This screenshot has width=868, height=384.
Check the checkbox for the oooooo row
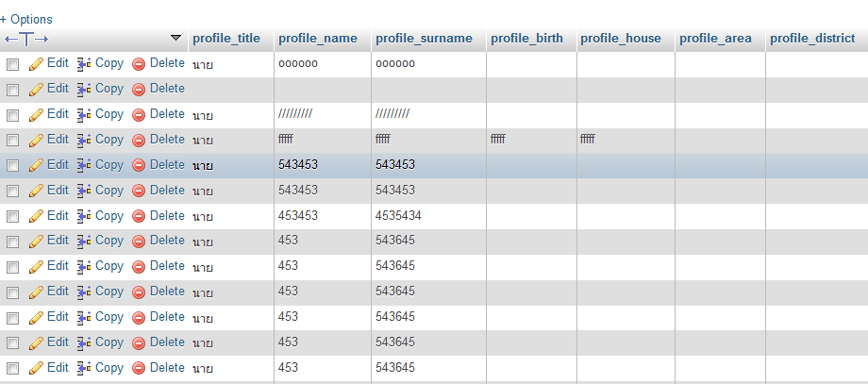[x=13, y=64]
